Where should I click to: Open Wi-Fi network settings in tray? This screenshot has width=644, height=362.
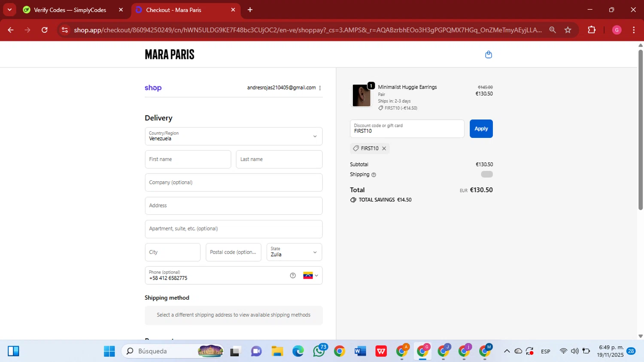[563, 351]
